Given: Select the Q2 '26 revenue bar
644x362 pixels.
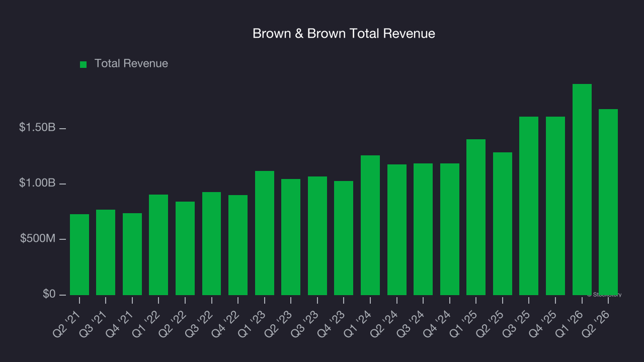Looking at the screenshot, I should [x=608, y=202].
